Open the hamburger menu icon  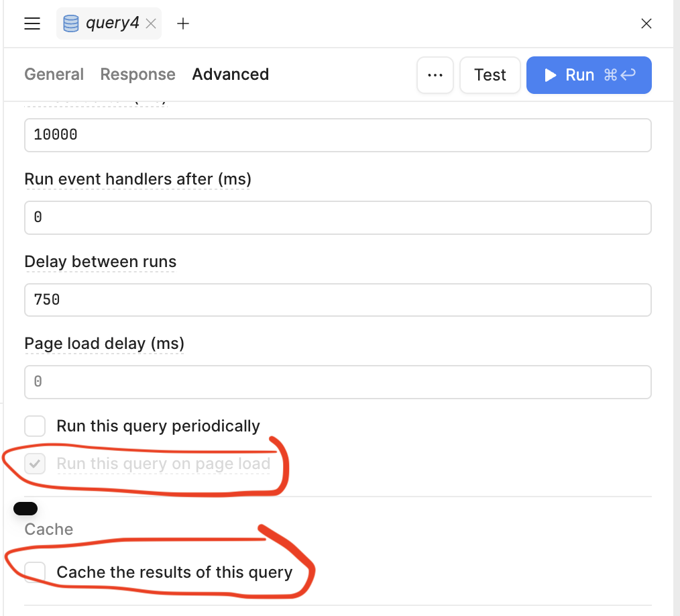click(32, 24)
